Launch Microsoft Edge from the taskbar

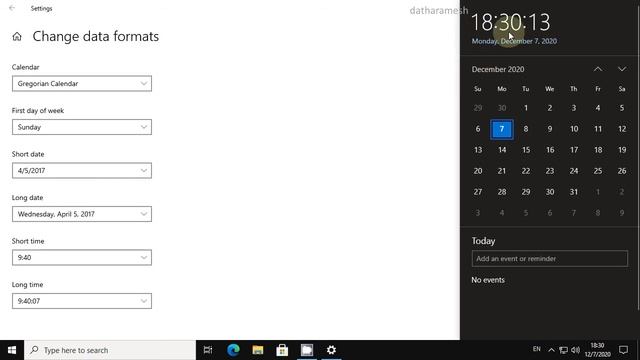coord(233,350)
